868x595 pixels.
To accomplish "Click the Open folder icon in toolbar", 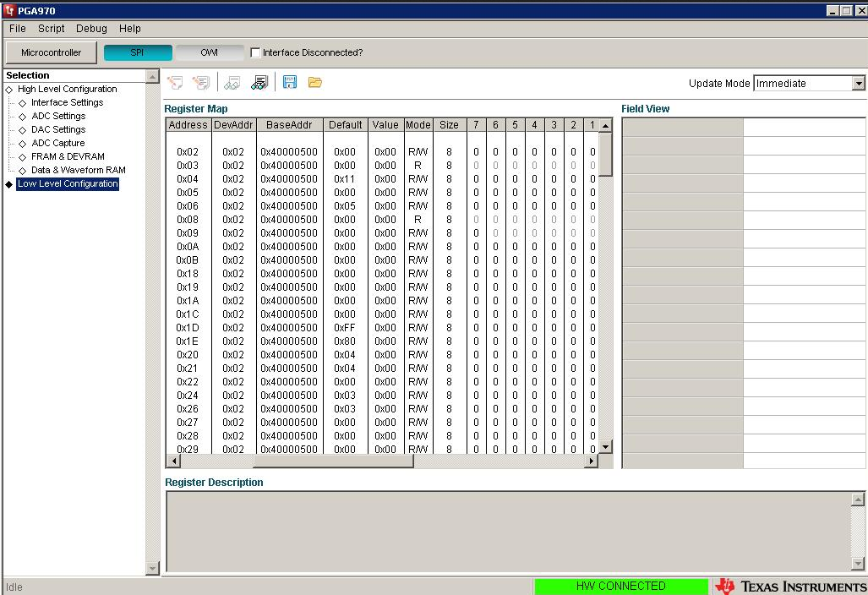I will 315,83.
